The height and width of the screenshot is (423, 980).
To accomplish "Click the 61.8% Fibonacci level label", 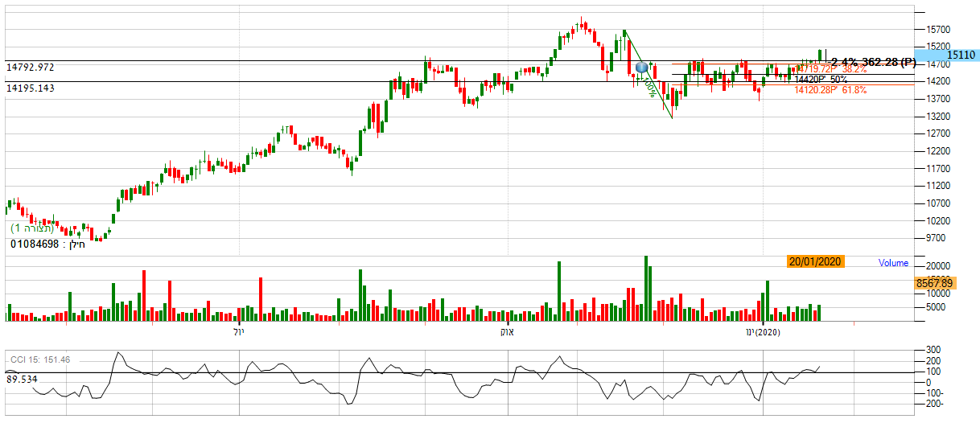I will tap(830, 90).
